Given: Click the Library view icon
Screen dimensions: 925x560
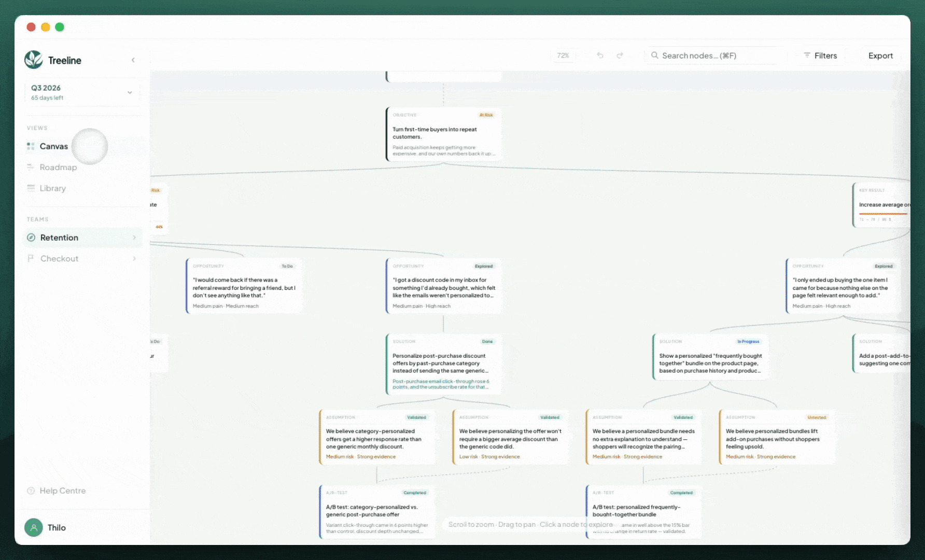Looking at the screenshot, I should [x=31, y=188].
